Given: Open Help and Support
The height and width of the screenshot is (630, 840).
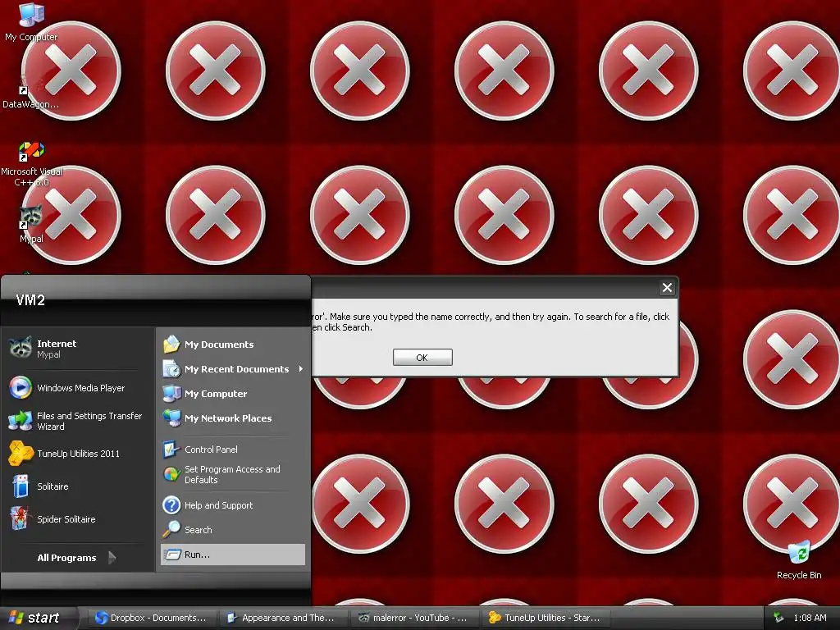Looking at the screenshot, I should pyautogui.click(x=233, y=504).
